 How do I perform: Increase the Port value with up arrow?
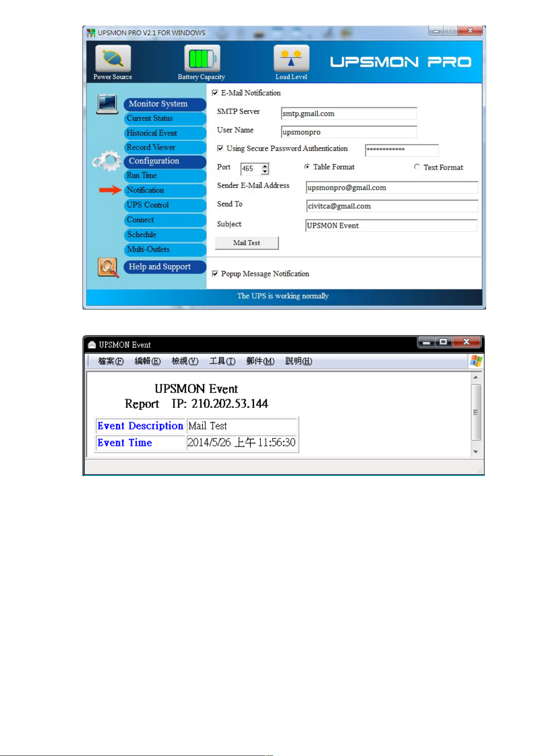point(265,166)
